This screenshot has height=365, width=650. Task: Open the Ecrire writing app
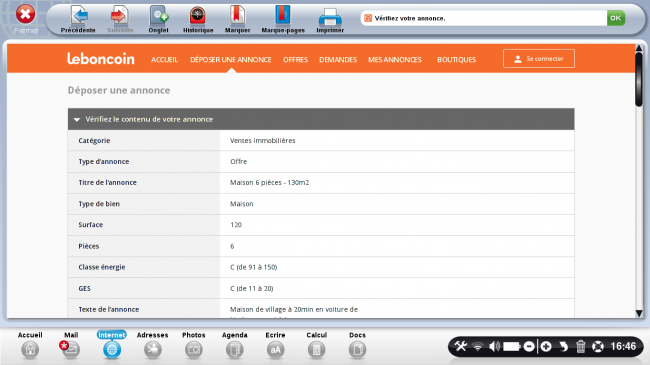tap(275, 345)
